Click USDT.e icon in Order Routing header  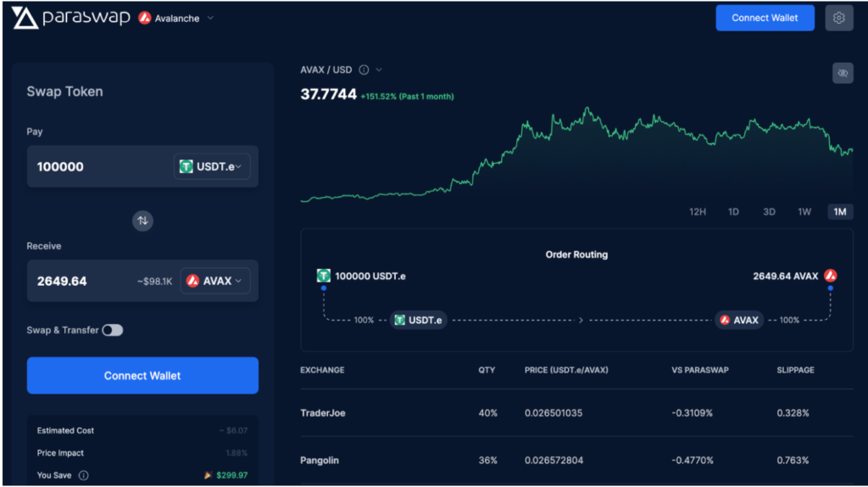pyautogui.click(x=323, y=276)
